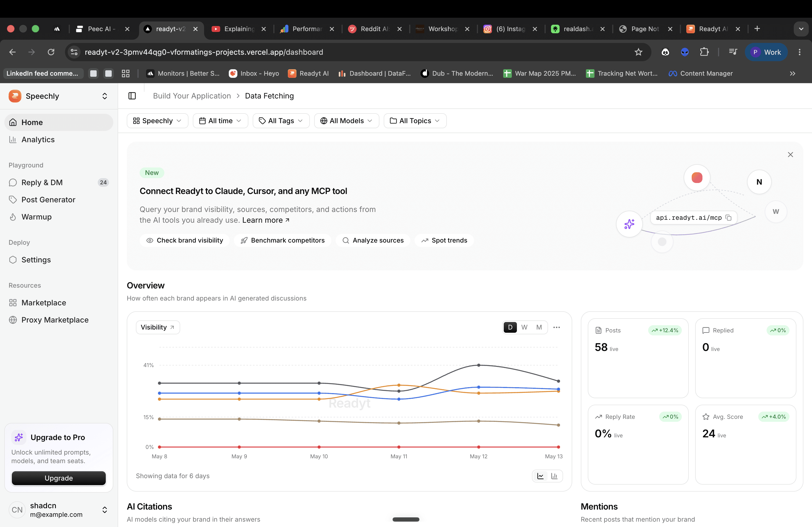Screen dimensions: 812x527
Task: Click the browser forward arrow
Action: [x=31, y=52]
